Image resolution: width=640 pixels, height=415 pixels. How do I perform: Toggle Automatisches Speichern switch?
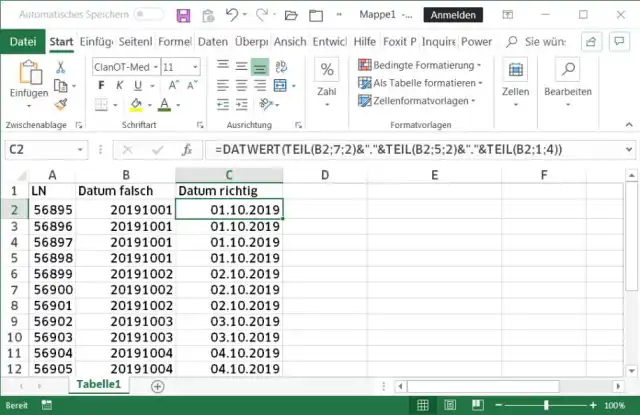149,15
